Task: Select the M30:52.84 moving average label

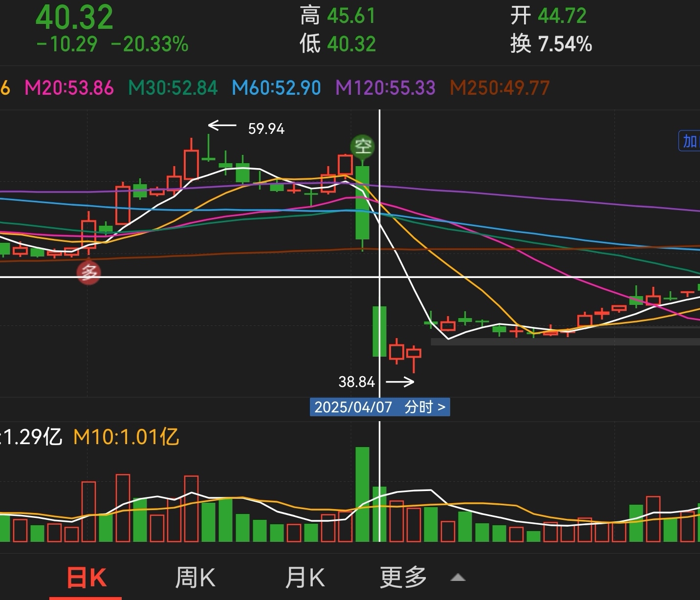Action: 173,88
